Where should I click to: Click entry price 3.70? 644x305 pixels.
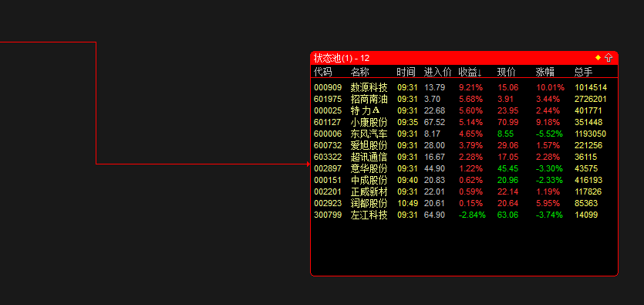[x=433, y=99]
